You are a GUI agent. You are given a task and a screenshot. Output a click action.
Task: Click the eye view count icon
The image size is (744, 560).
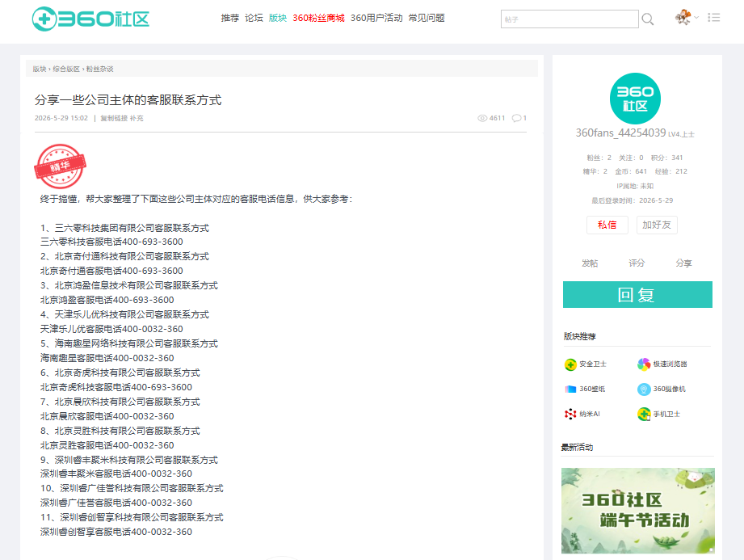coord(482,118)
